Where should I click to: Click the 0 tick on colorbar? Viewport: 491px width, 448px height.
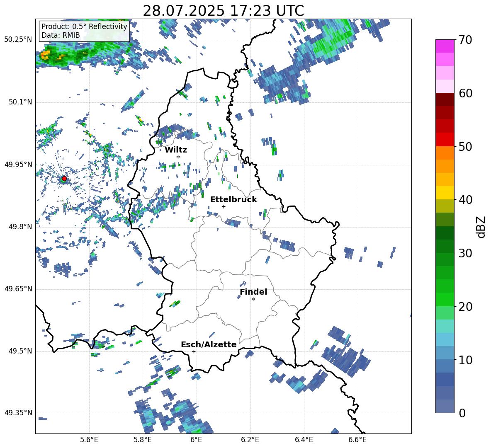pos(462,413)
